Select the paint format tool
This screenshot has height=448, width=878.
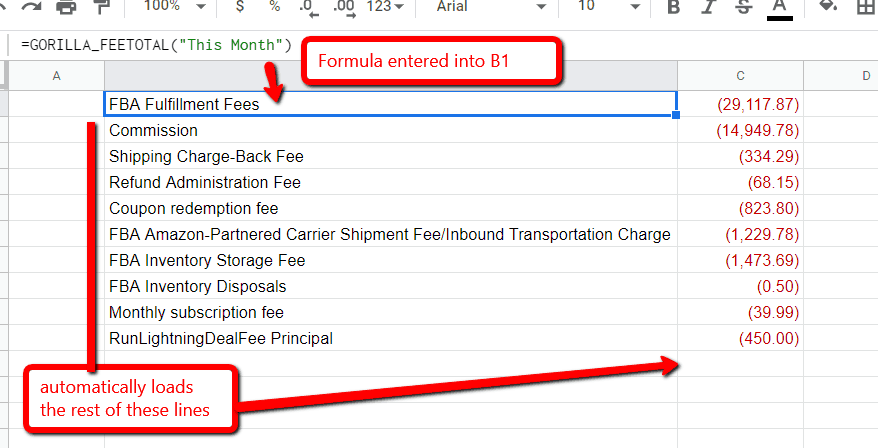pos(101,7)
